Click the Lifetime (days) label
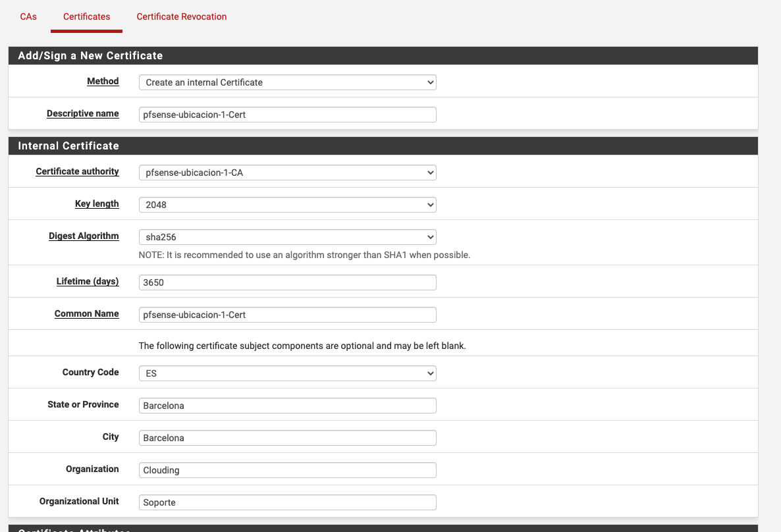Screen dimensions: 781x532 coord(88,281)
